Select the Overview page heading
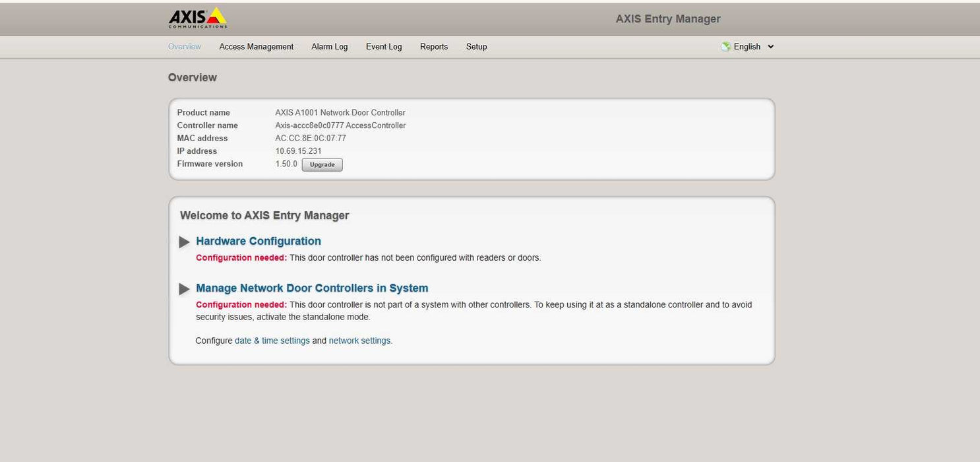 pyautogui.click(x=193, y=77)
